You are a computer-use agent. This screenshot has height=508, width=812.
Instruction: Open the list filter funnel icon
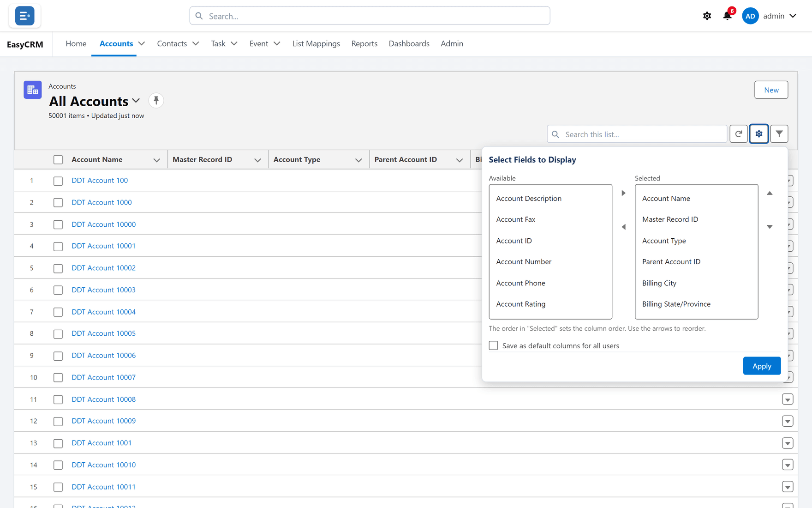(779, 134)
